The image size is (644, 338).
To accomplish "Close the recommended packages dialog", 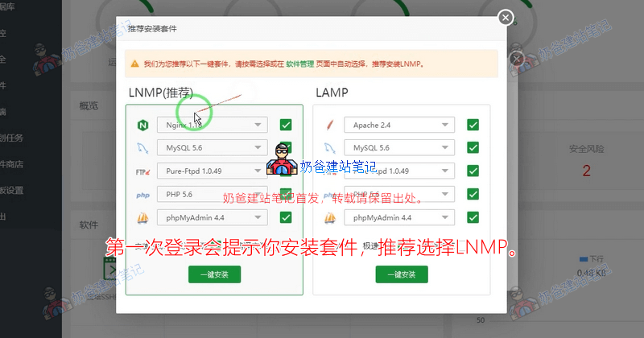I will pyautogui.click(x=506, y=18).
